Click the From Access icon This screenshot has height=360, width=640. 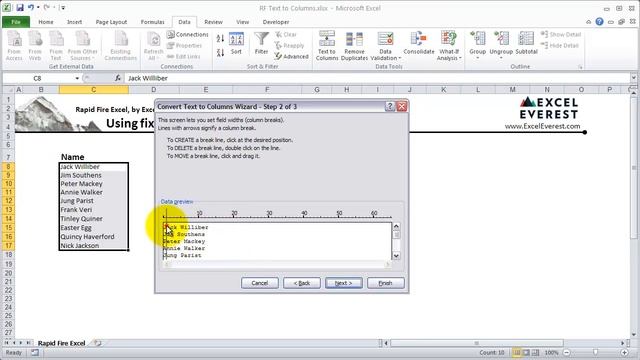pyautogui.click(x=14, y=46)
